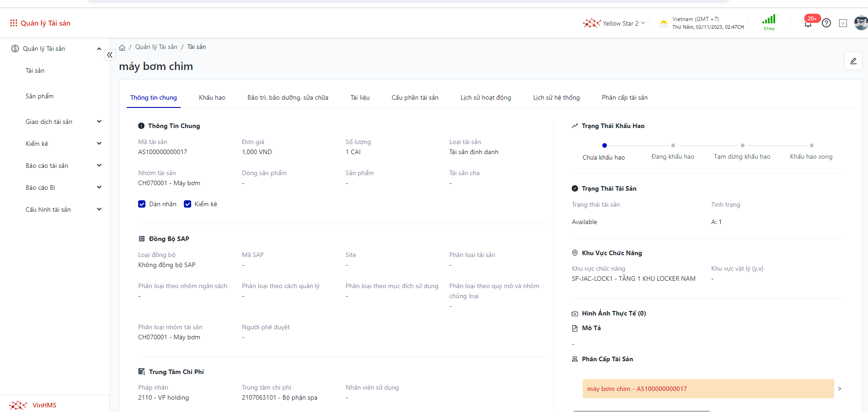Open the user profile avatar
The height and width of the screenshot is (412, 868).
click(x=861, y=23)
